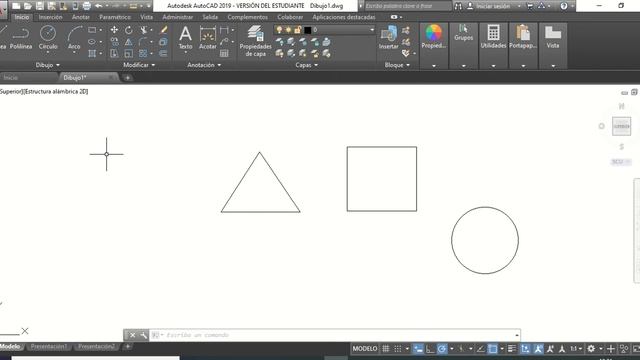Toggle snap mode in status bar

[x=398, y=349]
